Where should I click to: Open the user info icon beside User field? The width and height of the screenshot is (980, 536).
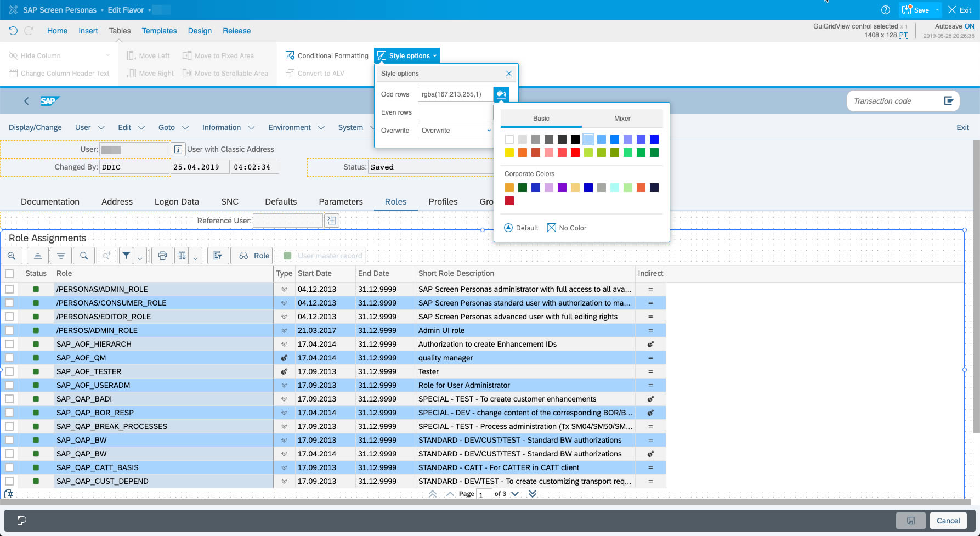(178, 149)
